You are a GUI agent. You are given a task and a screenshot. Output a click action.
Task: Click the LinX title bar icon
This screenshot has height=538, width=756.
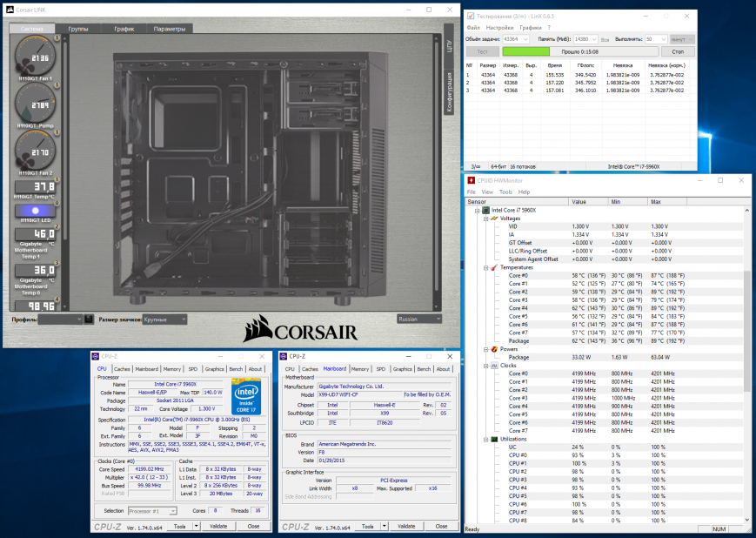[471, 16]
